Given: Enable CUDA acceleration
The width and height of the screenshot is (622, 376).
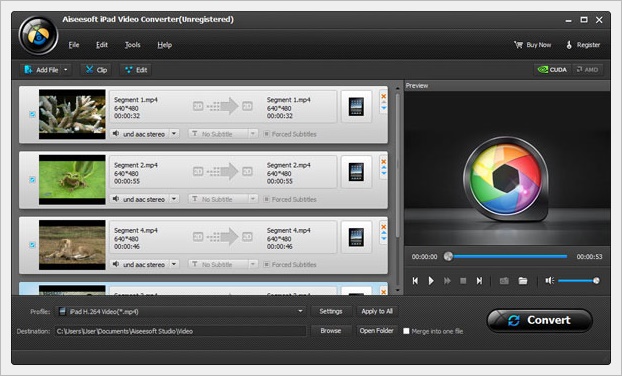Looking at the screenshot, I should point(552,70).
